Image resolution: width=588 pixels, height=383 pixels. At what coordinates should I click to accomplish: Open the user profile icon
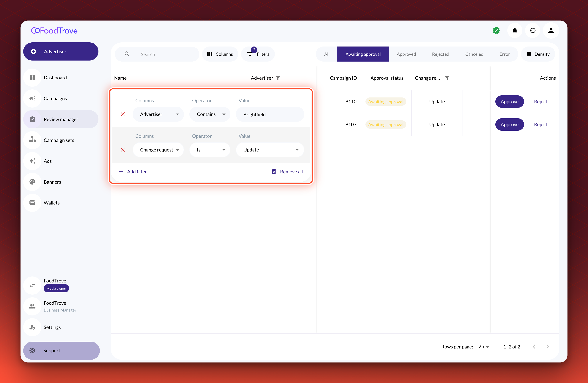pyautogui.click(x=551, y=31)
